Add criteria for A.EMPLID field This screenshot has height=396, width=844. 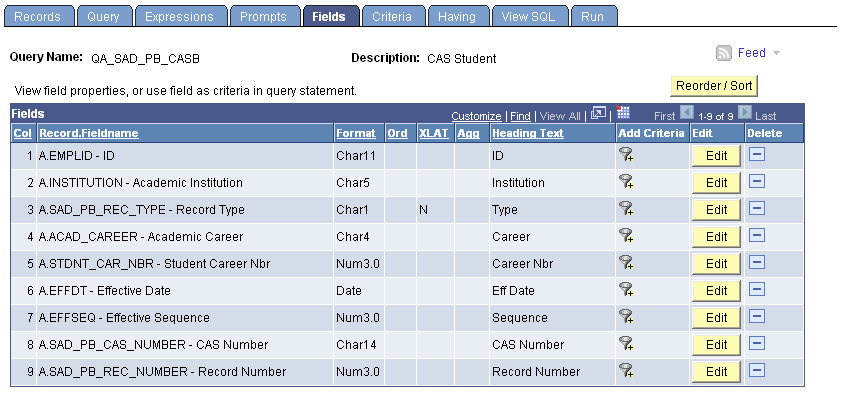625,155
